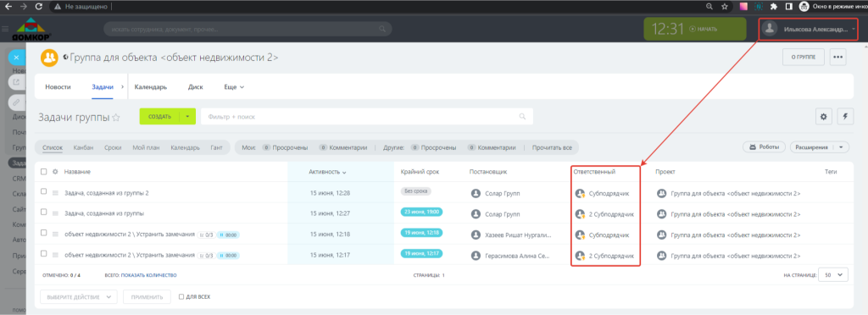Screen dimensions: 868x315
Task: Click the О ГРУППЕ button
Action: [804, 57]
